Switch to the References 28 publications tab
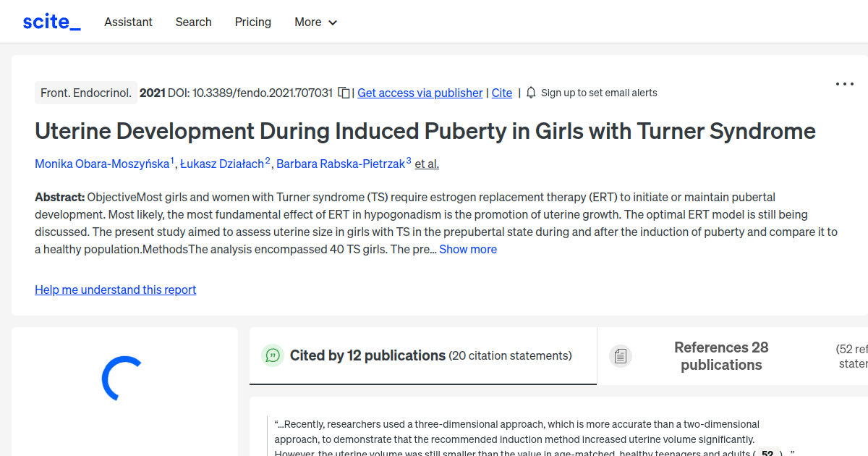 coord(721,355)
